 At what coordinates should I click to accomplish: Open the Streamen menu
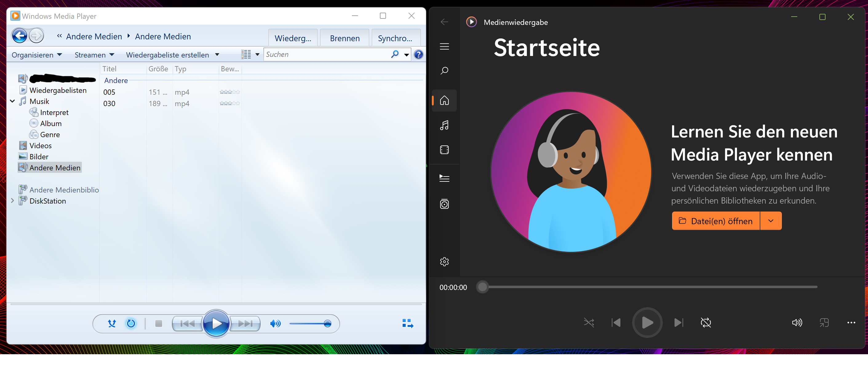94,55
